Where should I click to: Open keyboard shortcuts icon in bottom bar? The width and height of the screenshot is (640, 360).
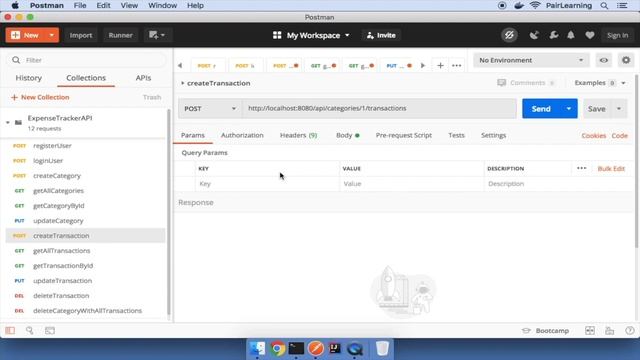click(609, 331)
